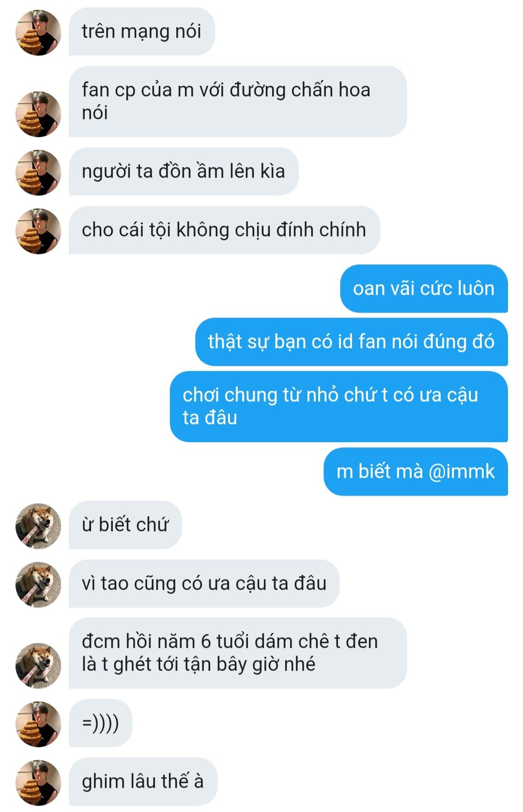Tap avatar next to 'fan cp của m' message
This screenshot has height=812, width=523.
click(38, 114)
